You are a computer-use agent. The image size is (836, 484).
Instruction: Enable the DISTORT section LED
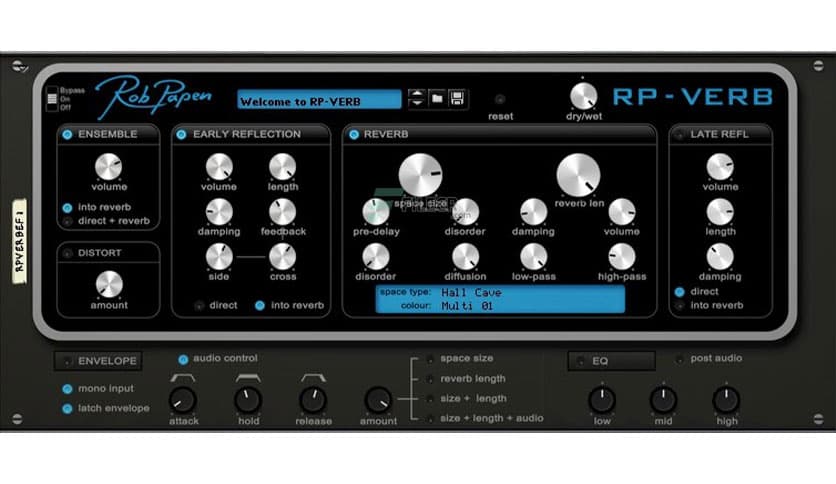pos(67,253)
